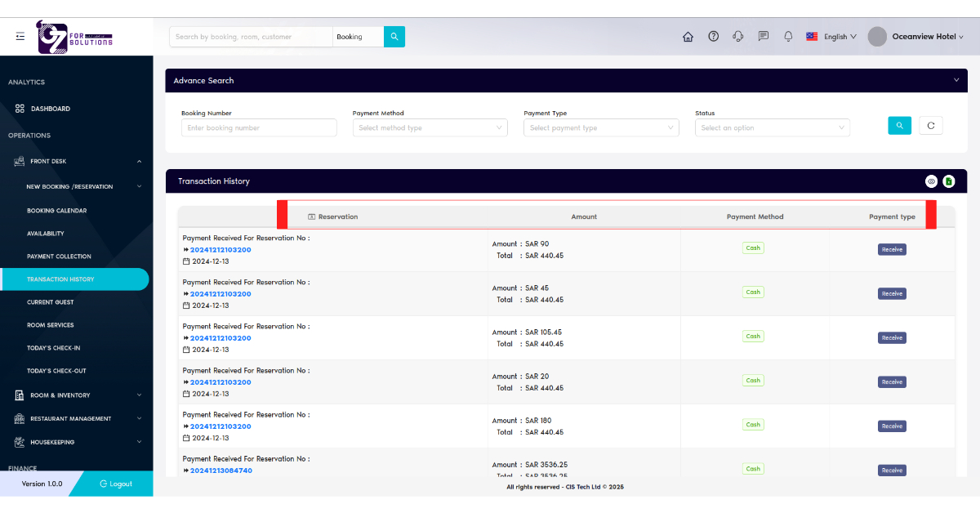Click the search magnifier in Advance Search
980x513 pixels.
coord(899,125)
